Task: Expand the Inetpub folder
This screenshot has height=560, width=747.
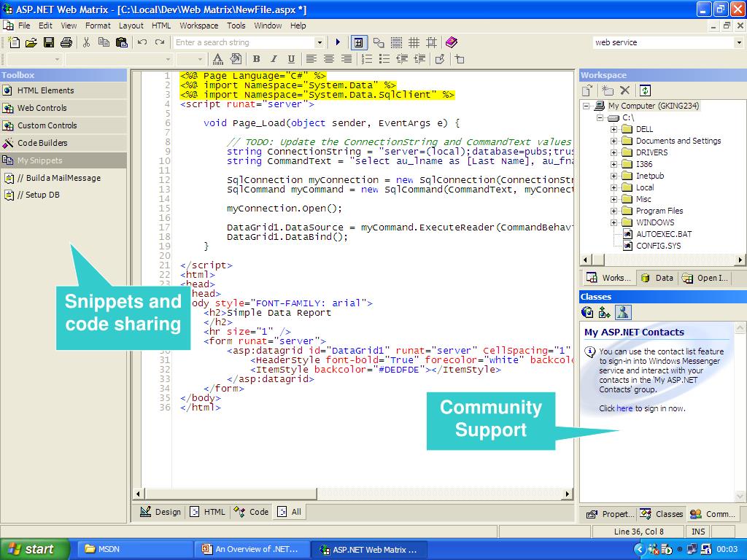Action: 614,176
